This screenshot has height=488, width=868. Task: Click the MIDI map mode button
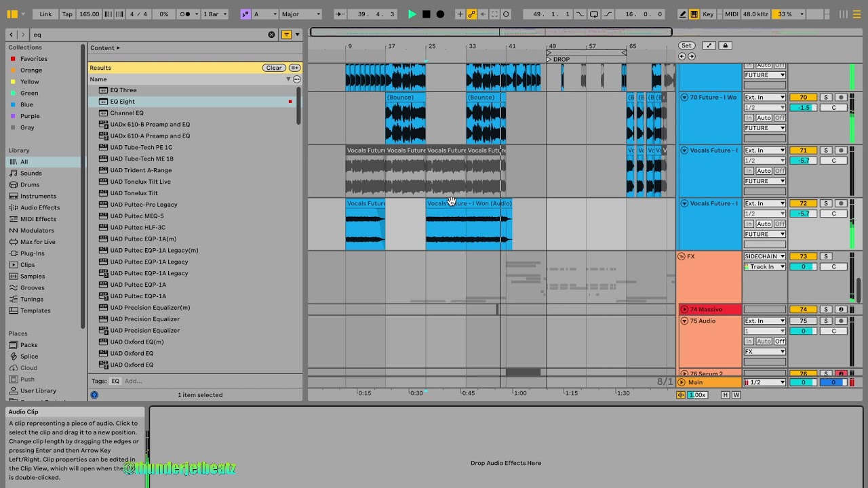pyautogui.click(x=731, y=14)
